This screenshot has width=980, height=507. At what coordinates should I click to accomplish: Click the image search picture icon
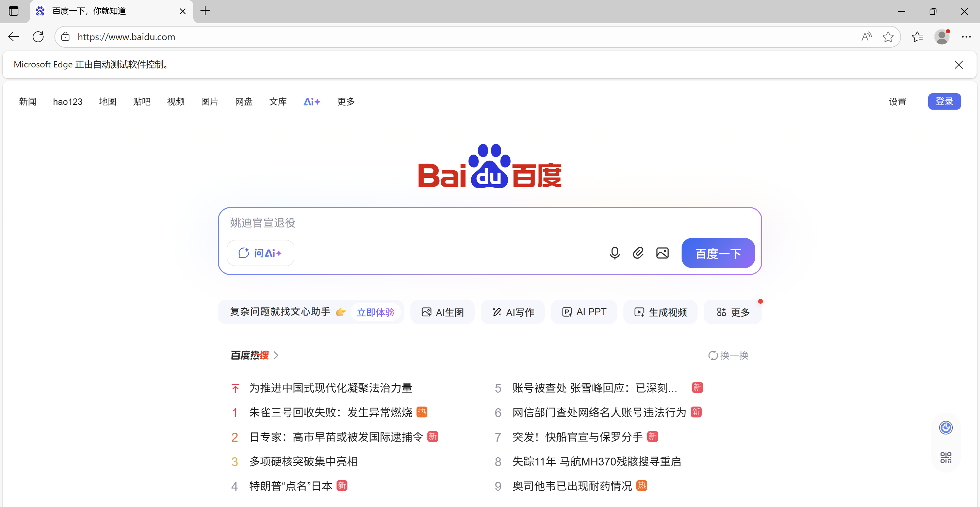click(662, 253)
